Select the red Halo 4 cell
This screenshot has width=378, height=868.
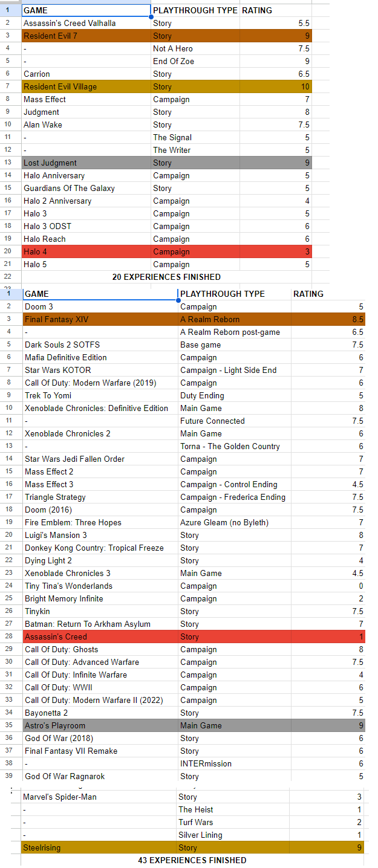point(86,251)
